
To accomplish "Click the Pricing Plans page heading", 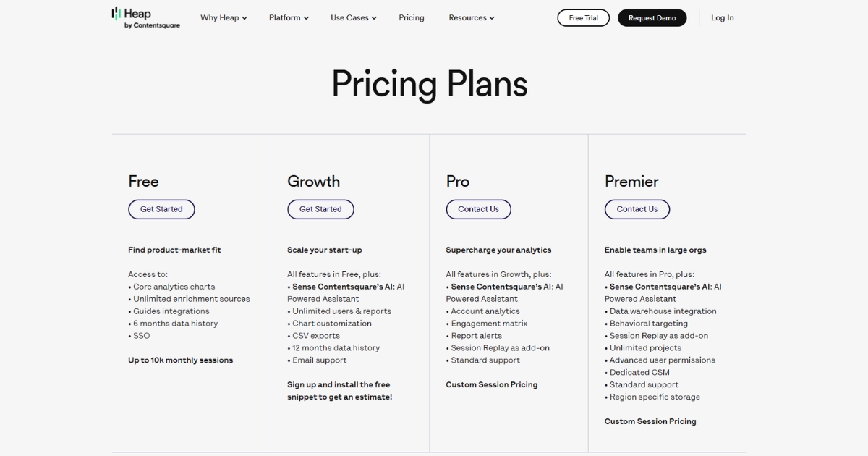I will tap(429, 84).
